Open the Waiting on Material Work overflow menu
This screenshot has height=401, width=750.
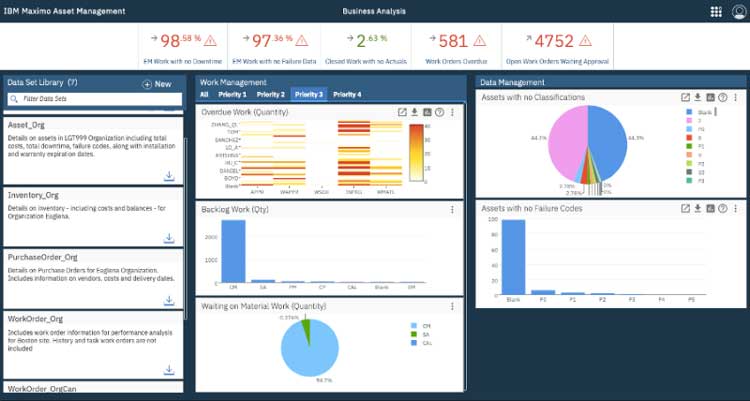pyautogui.click(x=453, y=306)
